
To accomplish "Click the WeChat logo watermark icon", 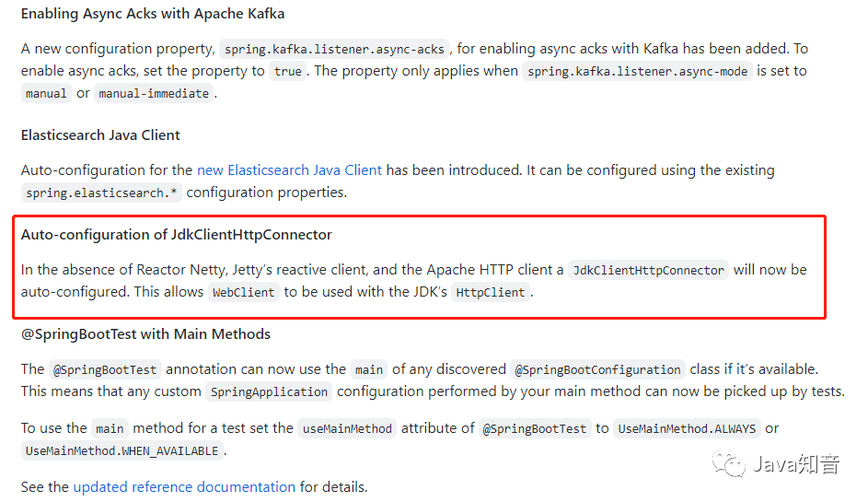I will [729, 463].
